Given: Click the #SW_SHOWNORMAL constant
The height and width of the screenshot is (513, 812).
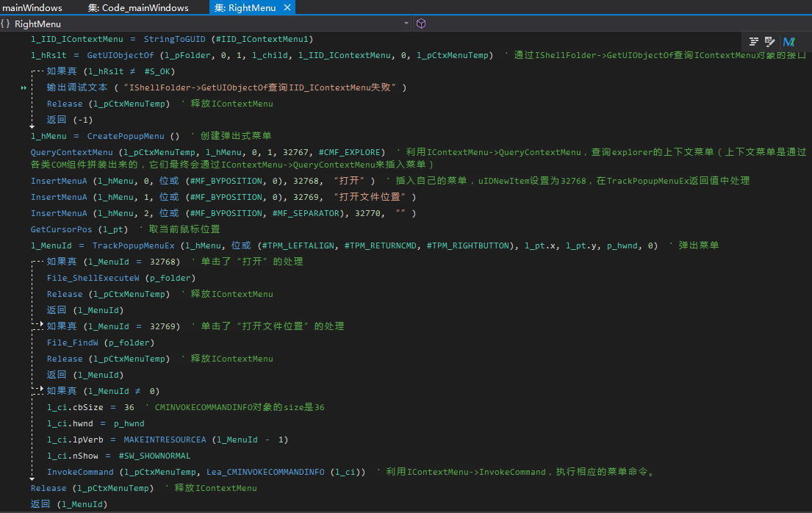Looking at the screenshot, I should (154, 456).
